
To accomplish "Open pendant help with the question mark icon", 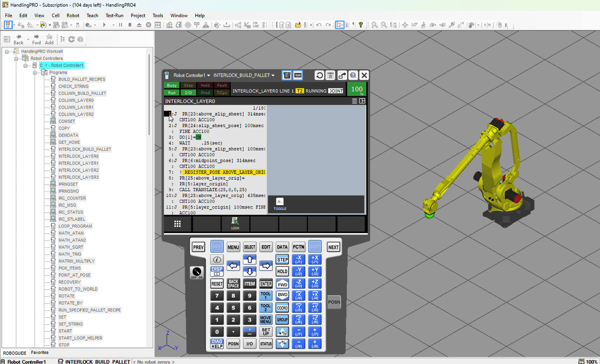I will (353, 75).
